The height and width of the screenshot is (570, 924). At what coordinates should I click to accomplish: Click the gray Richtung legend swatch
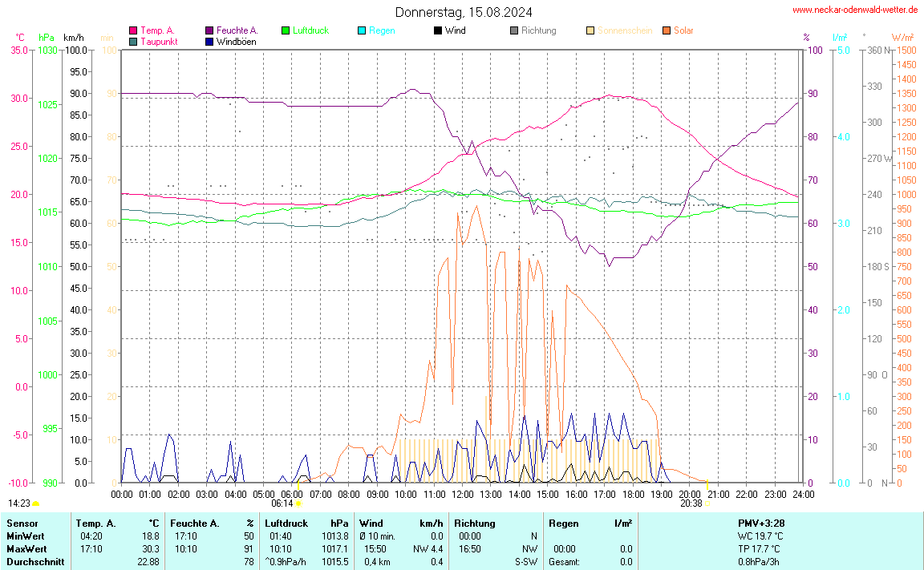514,30
